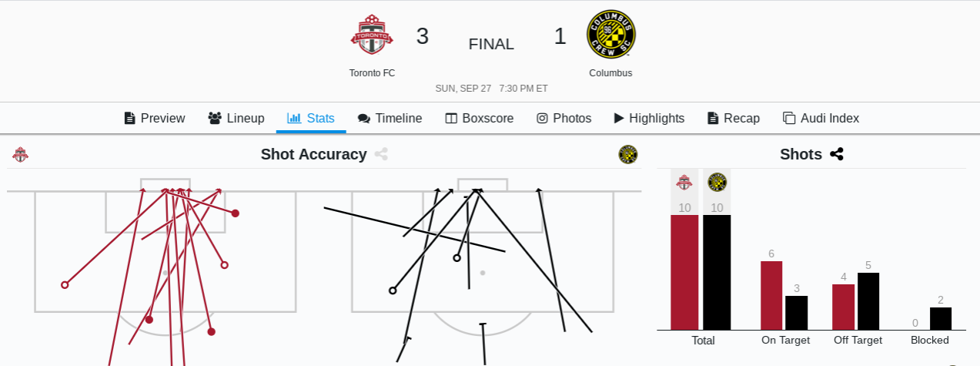Click the Columbus Crew crest in the scoreboard

(x=611, y=34)
